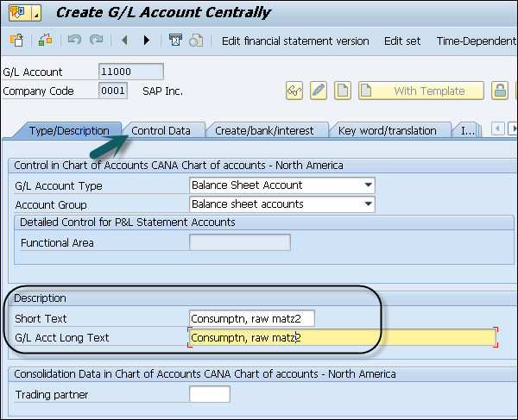Click the display/change glasses icon
The height and width of the screenshot is (420, 518).
click(x=296, y=91)
